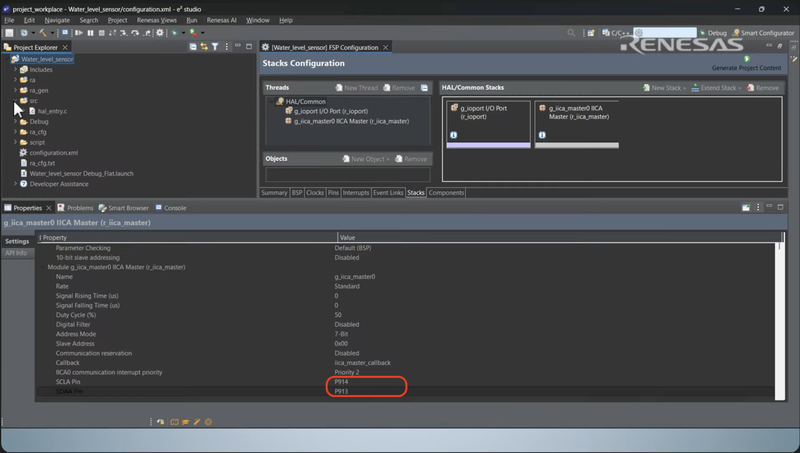This screenshot has width=800, height=453.
Task: Click the New Thread button
Action: pyautogui.click(x=356, y=88)
